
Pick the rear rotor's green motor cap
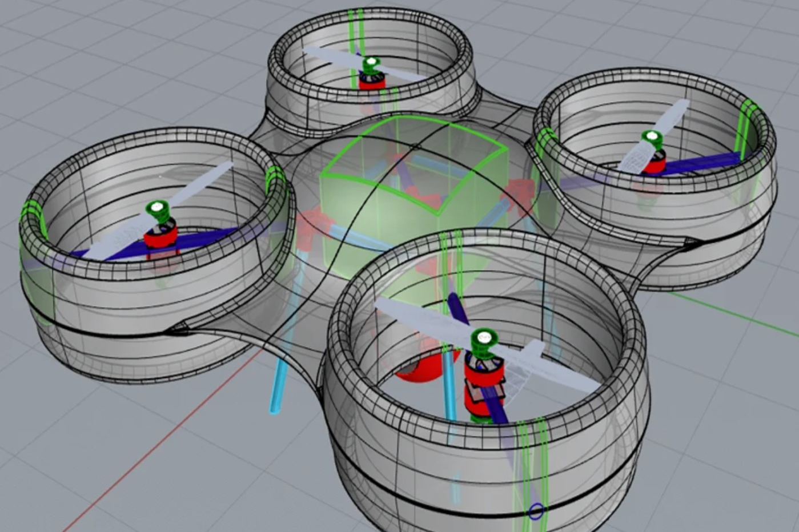coord(371,64)
